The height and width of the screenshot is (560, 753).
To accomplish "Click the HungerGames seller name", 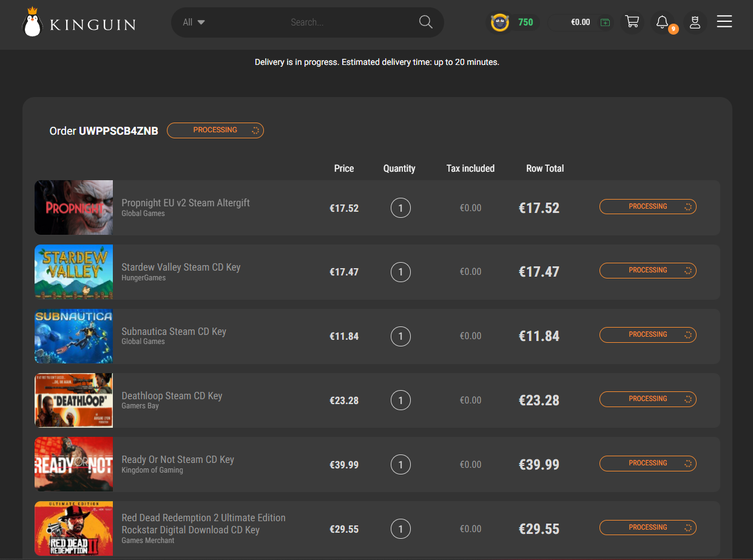I will click(x=143, y=278).
